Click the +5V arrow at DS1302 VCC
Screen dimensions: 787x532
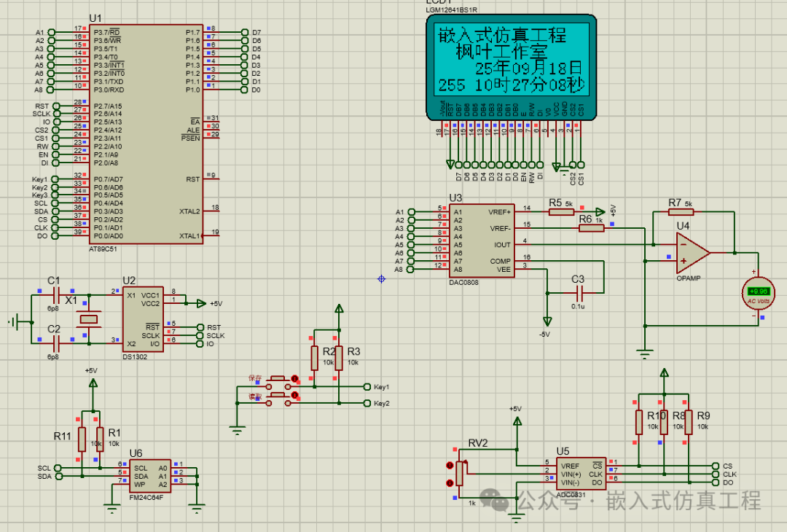click(x=201, y=304)
